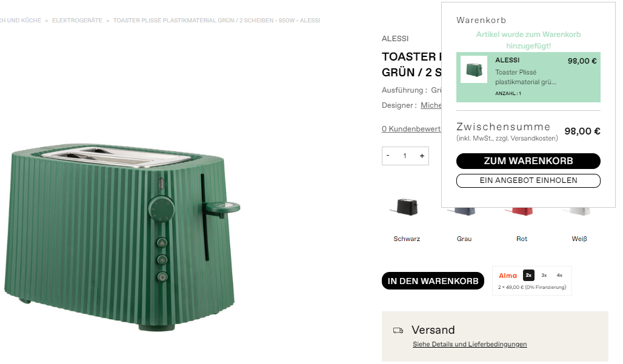Click the plus quantity stepper button
The image size is (623, 364).
click(x=422, y=156)
